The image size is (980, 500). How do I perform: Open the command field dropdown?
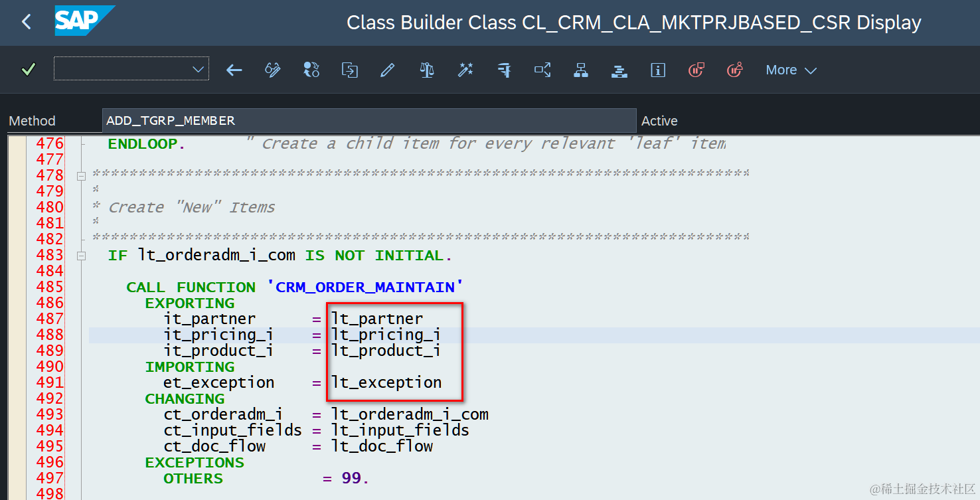point(198,69)
